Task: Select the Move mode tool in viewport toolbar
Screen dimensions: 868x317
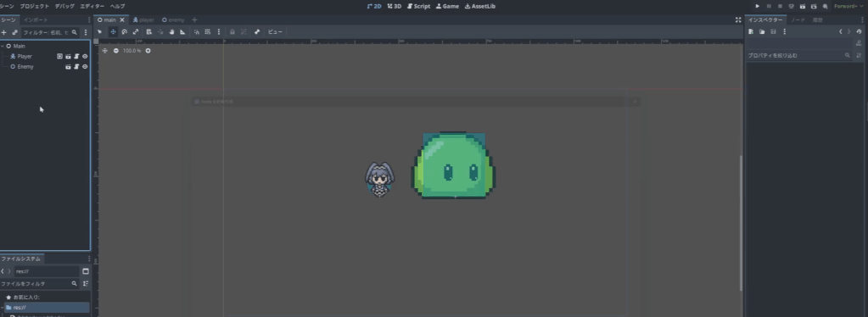Action: (x=113, y=31)
